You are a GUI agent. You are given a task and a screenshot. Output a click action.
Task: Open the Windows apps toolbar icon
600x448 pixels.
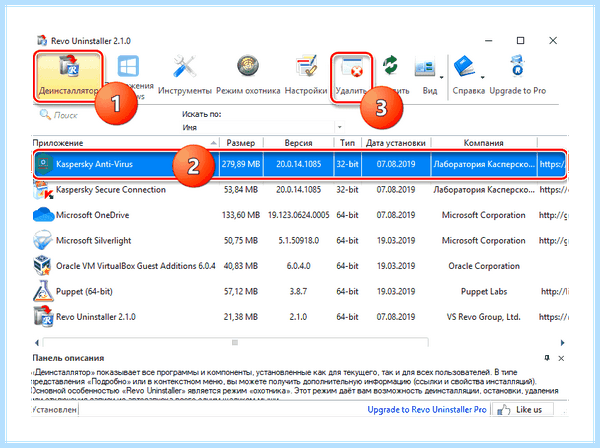128,66
